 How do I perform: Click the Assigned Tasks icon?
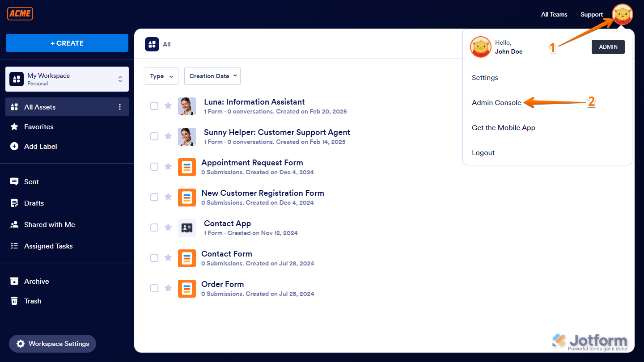(15, 246)
